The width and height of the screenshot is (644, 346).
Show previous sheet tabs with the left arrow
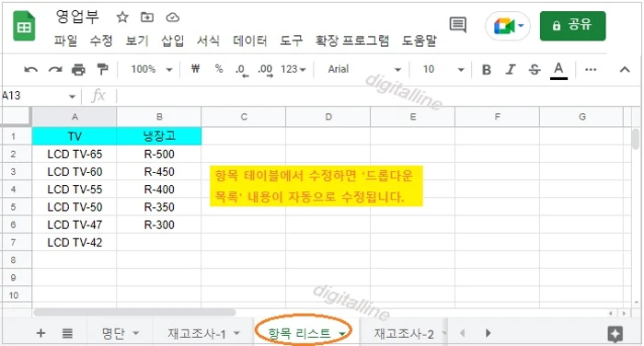pyautogui.click(x=463, y=333)
